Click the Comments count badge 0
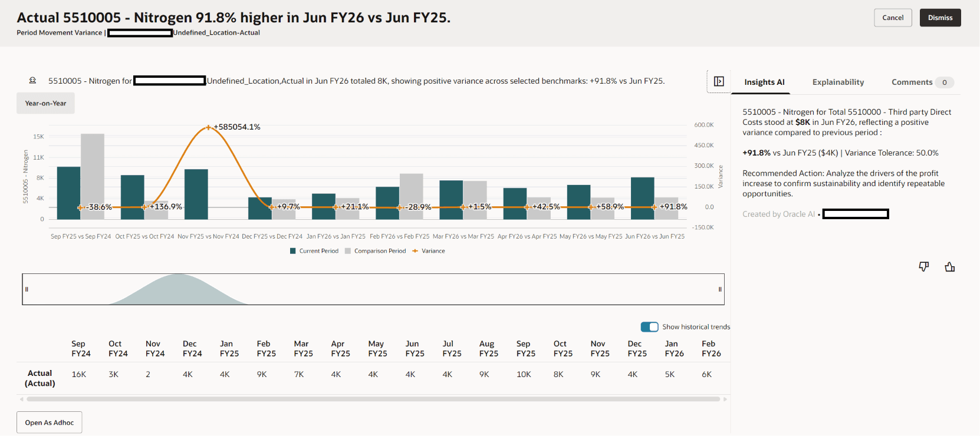The image size is (980, 436). click(x=945, y=82)
